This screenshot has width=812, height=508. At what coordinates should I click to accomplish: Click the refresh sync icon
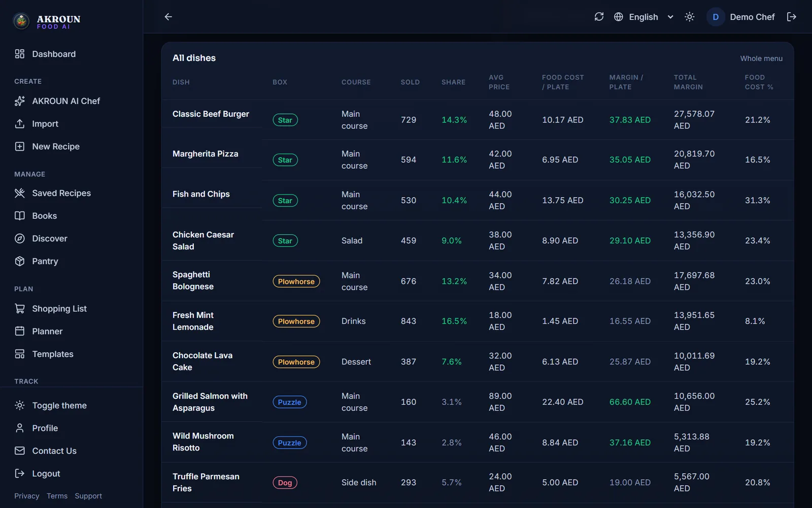tap(599, 17)
